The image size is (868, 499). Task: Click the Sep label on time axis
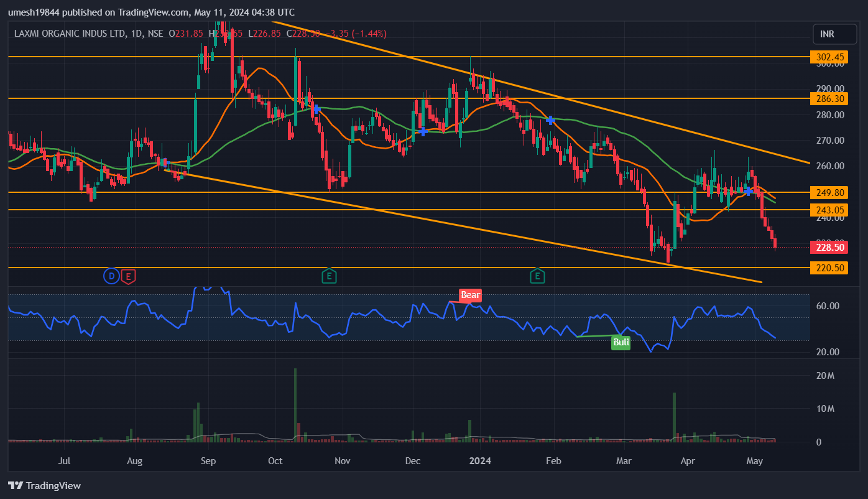coord(208,462)
